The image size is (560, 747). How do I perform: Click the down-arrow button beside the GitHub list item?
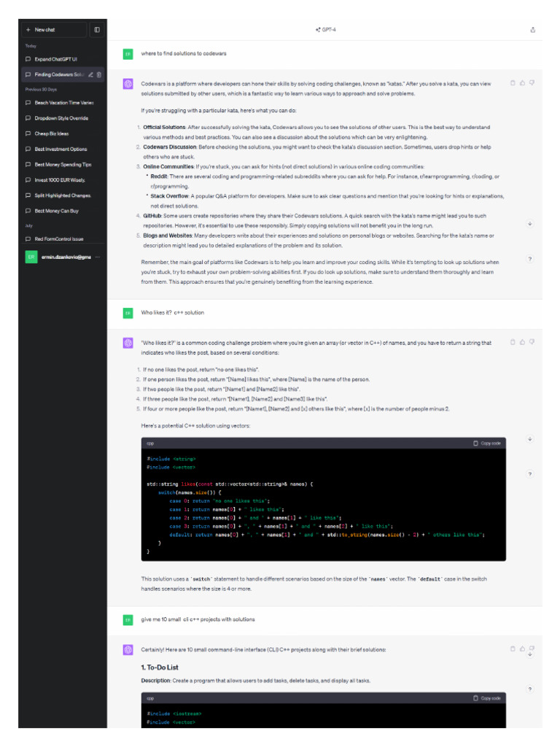pyautogui.click(x=529, y=223)
